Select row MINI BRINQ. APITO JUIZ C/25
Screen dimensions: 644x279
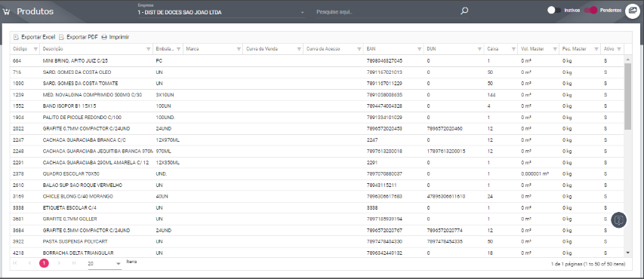[x=317, y=61]
